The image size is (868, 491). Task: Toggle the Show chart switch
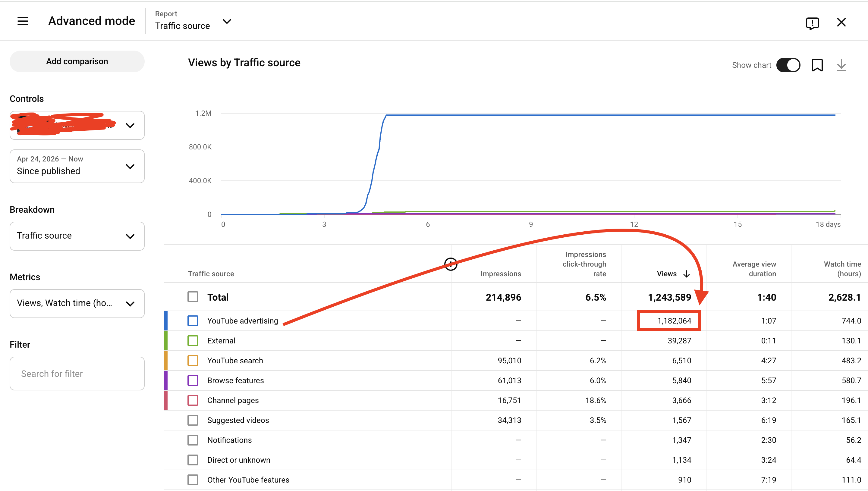(x=788, y=65)
